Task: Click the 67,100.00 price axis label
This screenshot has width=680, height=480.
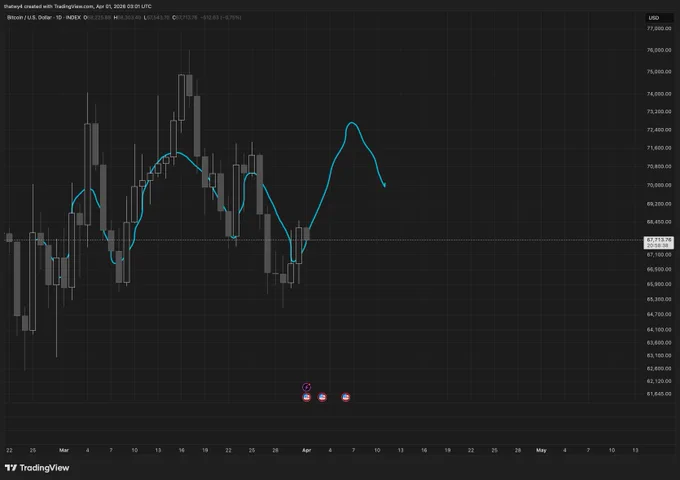Action: [659, 255]
